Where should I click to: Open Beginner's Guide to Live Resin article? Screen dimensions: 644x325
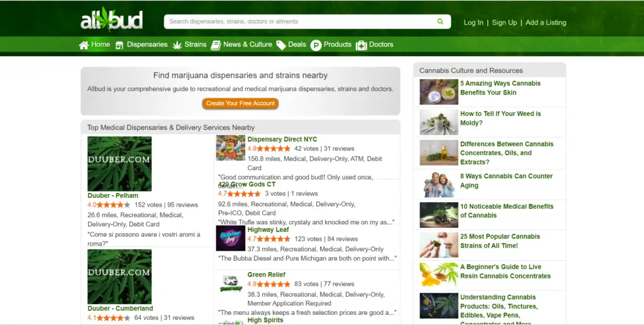pyautogui.click(x=505, y=271)
